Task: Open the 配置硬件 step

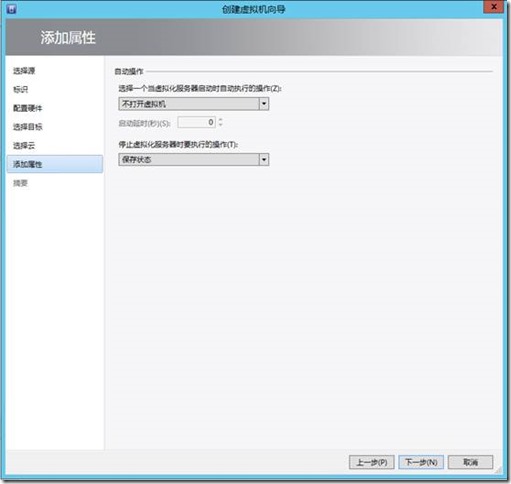Action: pos(27,108)
